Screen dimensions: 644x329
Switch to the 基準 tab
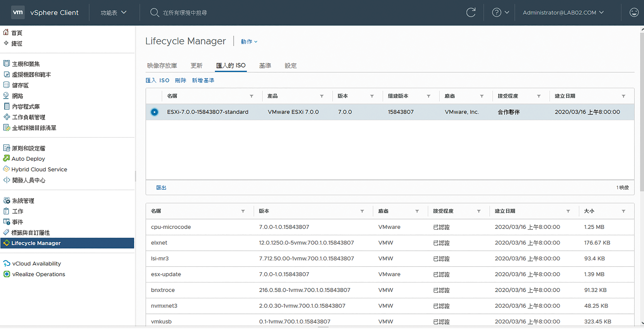click(x=265, y=66)
